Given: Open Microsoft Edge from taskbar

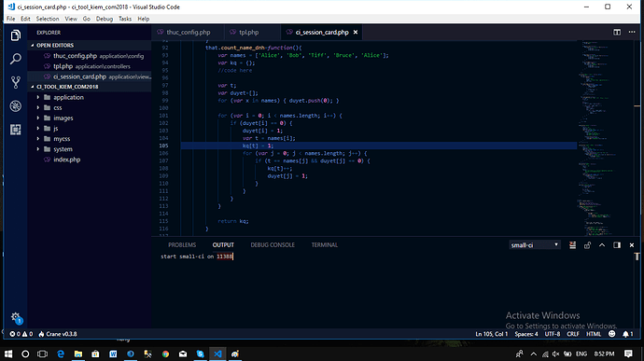Looking at the screenshot, I should point(61,354).
